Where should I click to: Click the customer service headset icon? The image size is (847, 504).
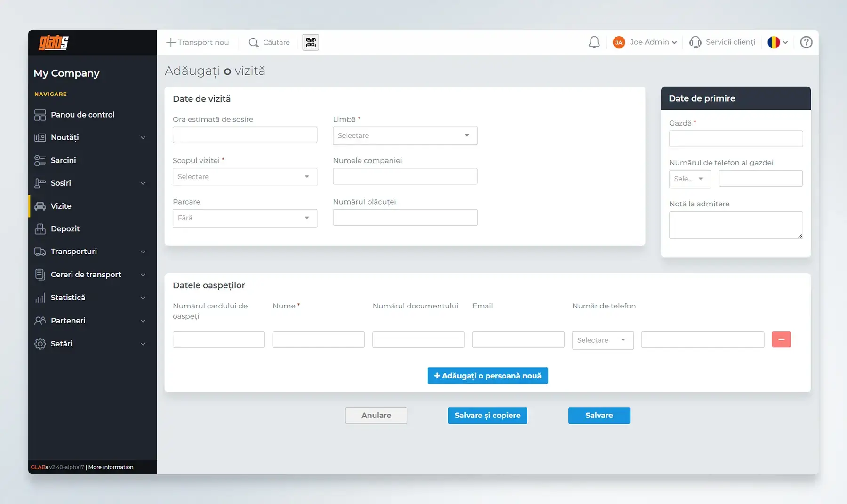coord(695,42)
